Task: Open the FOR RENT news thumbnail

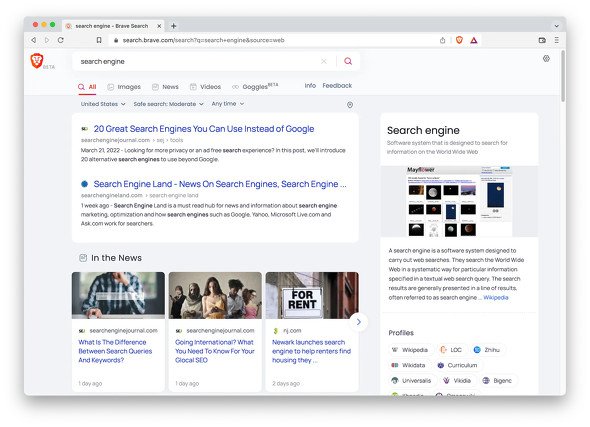Action: [312, 295]
